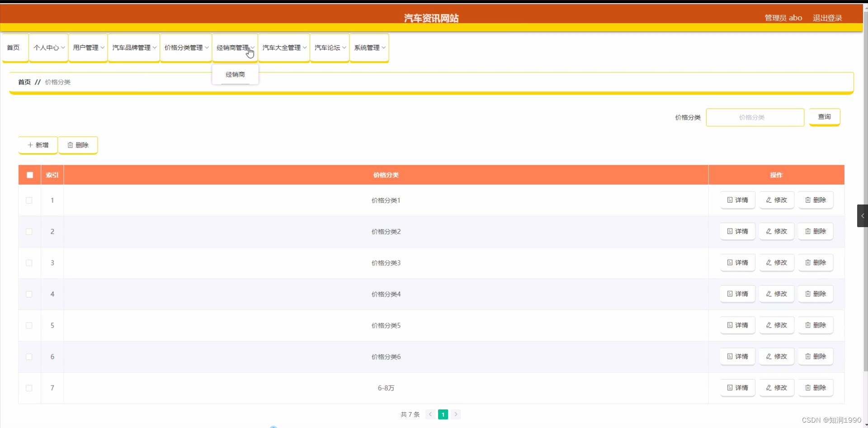Select 经销商 from the open submenu

235,74
